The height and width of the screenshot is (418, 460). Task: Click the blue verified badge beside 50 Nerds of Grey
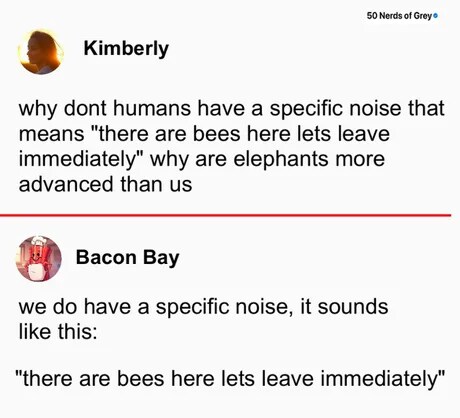[x=435, y=16]
